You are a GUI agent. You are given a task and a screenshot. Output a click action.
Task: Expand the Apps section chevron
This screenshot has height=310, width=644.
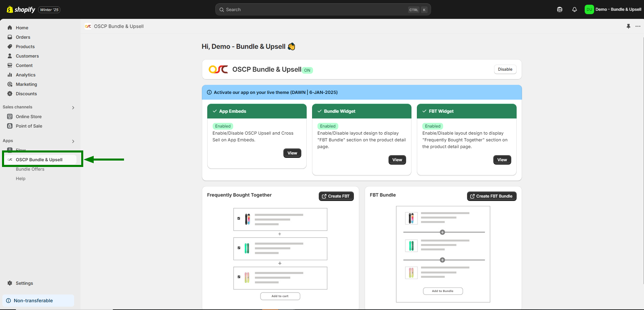(x=73, y=141)
